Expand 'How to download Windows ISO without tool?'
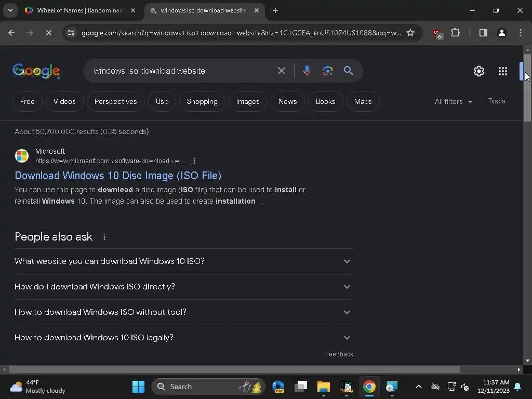Screen dimensions: 532x399 tap(183, 312)
